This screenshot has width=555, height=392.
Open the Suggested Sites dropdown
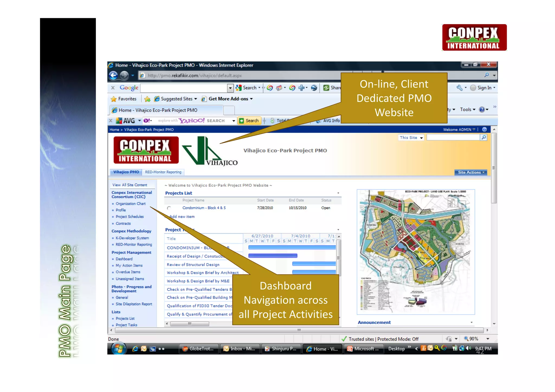coord(196,99)
